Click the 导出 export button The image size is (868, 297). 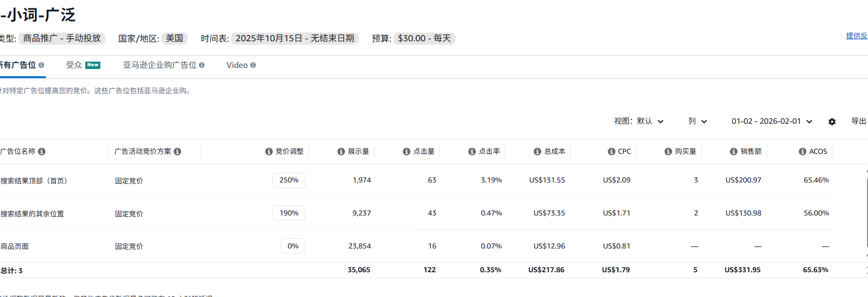pyautogui.click(x=858, y=121)
